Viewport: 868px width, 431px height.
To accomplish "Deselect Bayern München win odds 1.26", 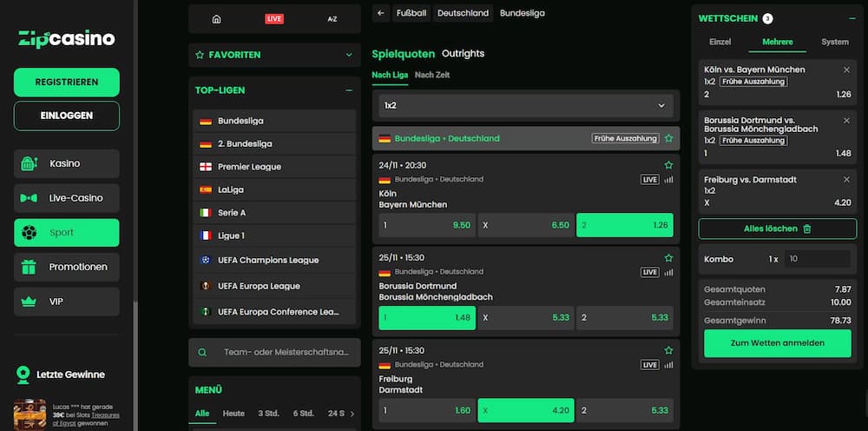I will pyautogui.click(x=625, y=225).
